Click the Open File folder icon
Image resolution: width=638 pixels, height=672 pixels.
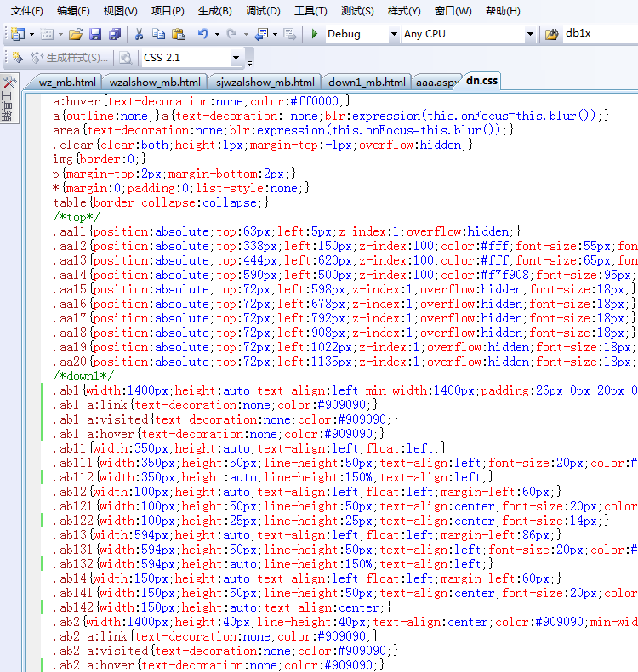pos(76,34)
